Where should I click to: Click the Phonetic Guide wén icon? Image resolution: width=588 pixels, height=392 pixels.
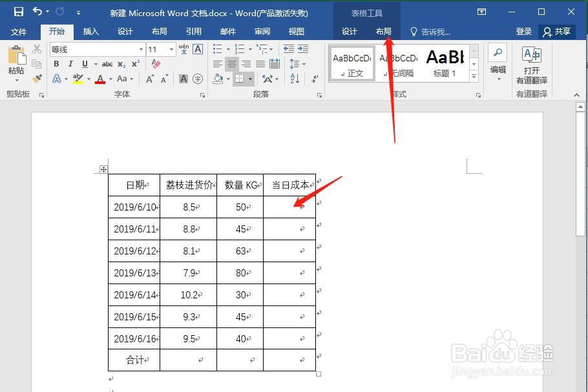click(x=184, y=49)
